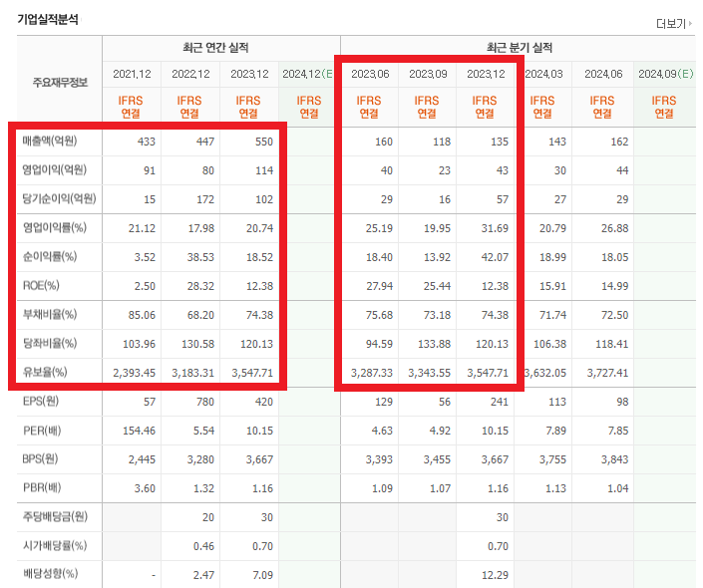
Task: Click the 당기순이익(억원) row label
Action: click(59, 199)
